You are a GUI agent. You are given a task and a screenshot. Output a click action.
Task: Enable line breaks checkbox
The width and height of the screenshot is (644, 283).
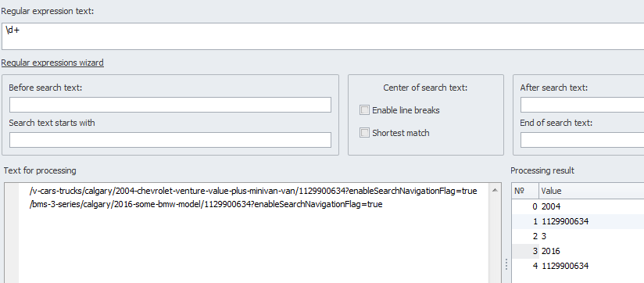pos(364,110)
